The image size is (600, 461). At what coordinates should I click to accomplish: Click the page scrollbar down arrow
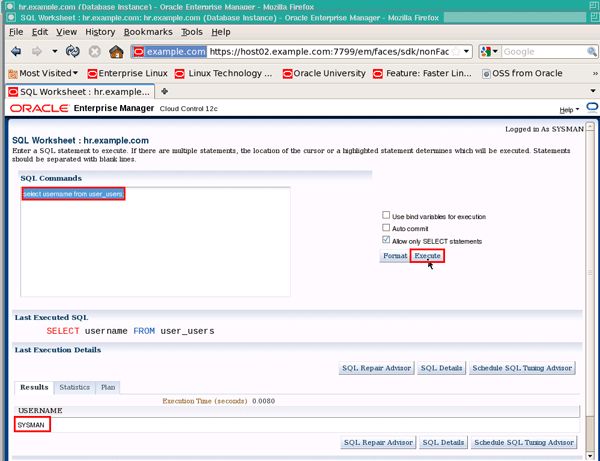[590, 456]
